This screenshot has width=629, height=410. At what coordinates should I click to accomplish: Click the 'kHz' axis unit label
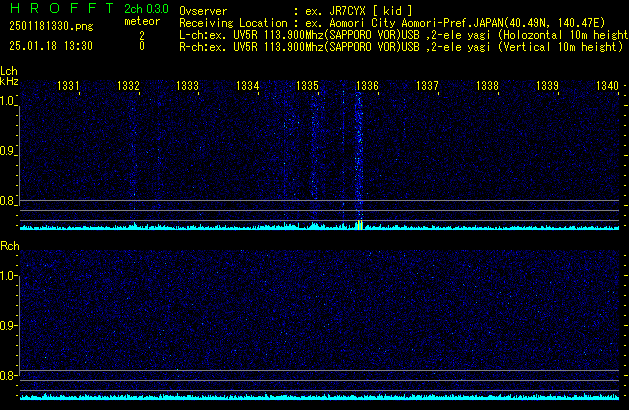click(9, 81)
